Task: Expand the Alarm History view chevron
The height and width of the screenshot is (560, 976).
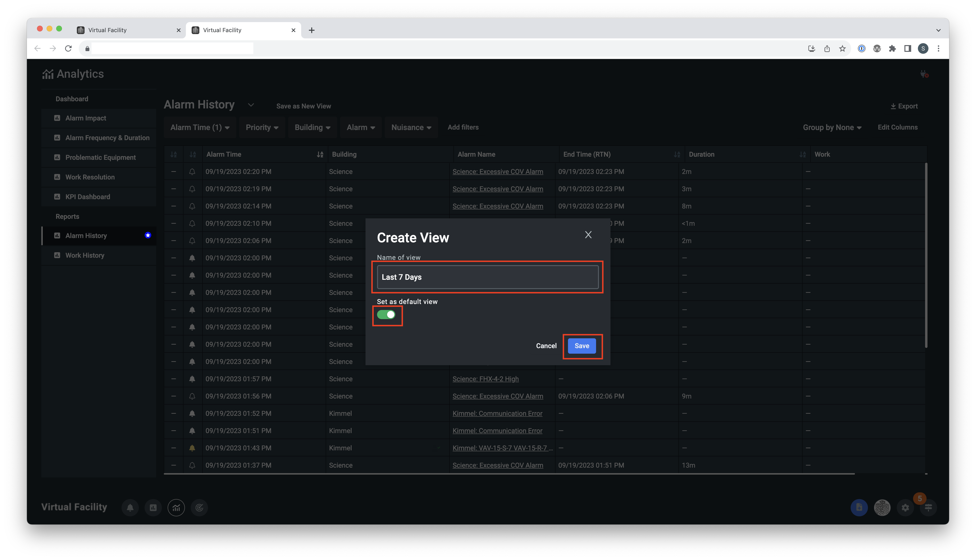Action: pyautogui.click(x=251, y=105)
